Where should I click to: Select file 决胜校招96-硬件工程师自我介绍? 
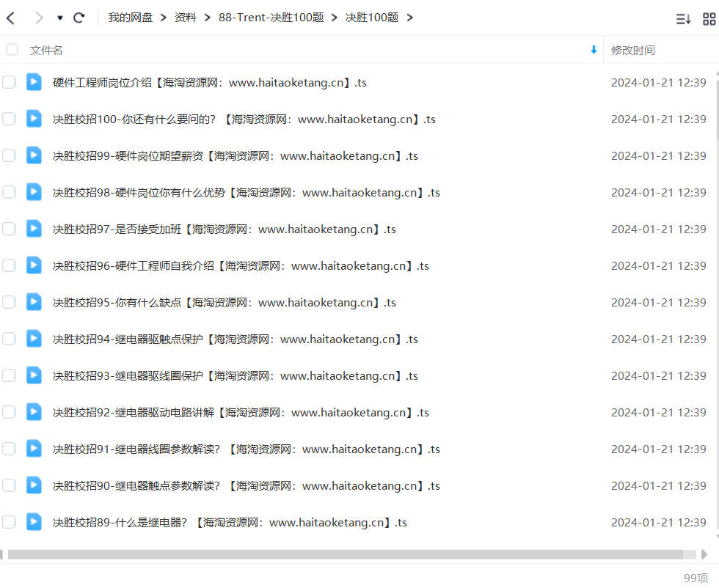[241, 266]
